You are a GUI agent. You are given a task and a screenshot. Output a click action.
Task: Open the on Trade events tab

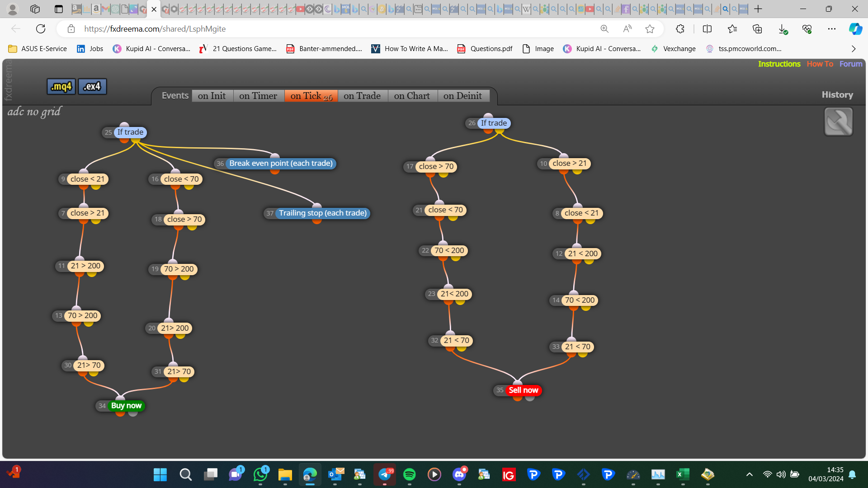click(362, 96)
